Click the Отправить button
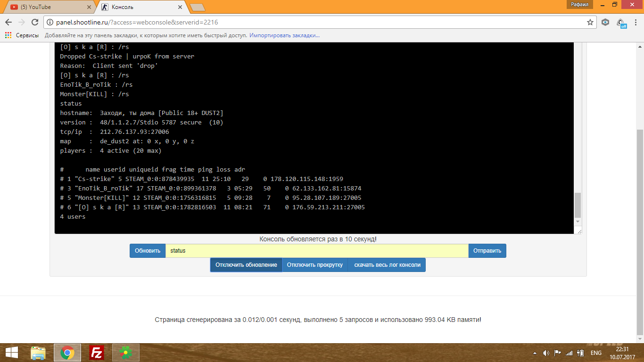Screen dimensions: 644x362 (x=487, y=251)
